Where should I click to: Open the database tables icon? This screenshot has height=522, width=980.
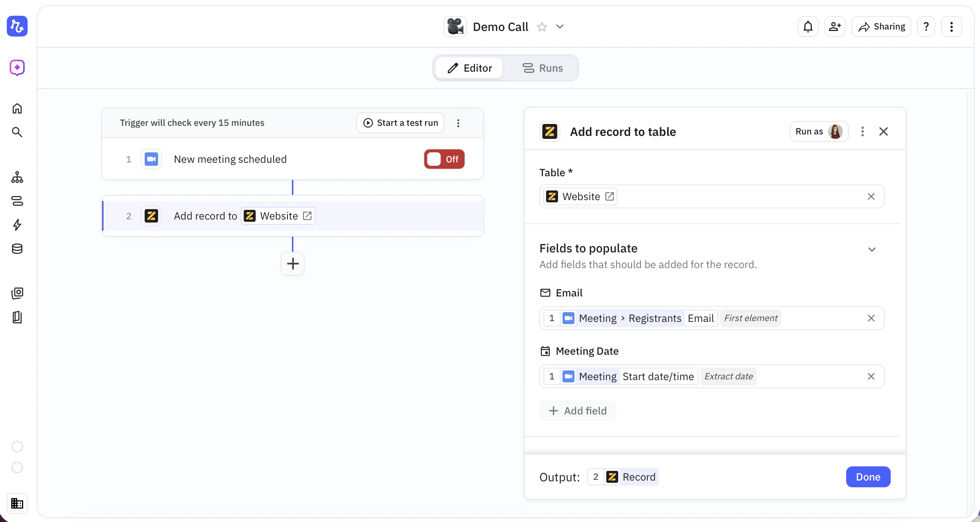tap(17, 249)
